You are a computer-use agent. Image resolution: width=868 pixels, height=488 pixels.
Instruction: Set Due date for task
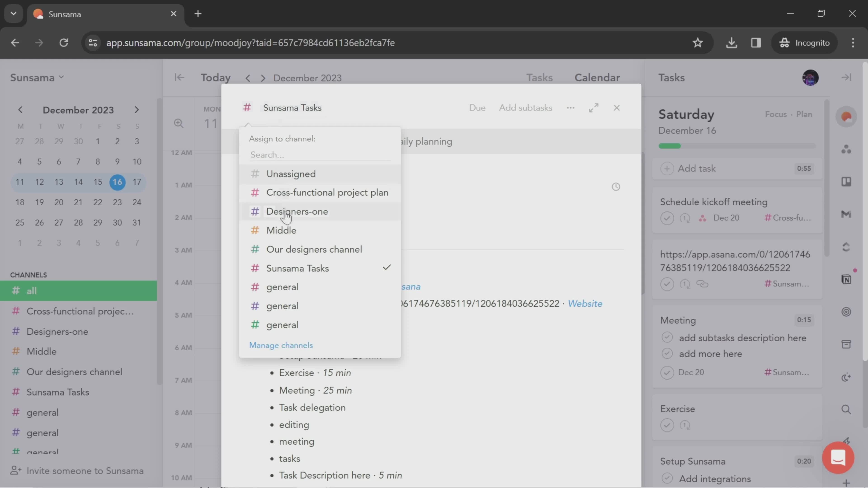477,108
